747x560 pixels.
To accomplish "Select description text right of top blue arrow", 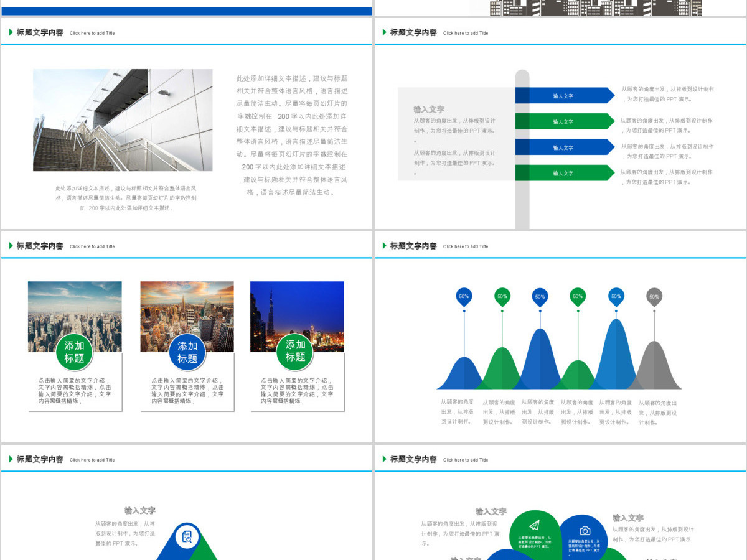I will point(667,94).
